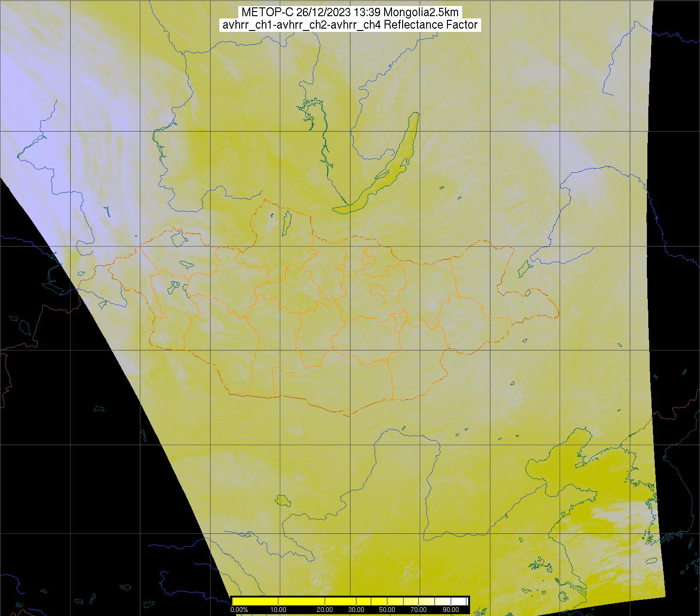Click the METOP-C 26/12/2023 13:39 title line
700x616 pixels.
(x=350, y=12)
